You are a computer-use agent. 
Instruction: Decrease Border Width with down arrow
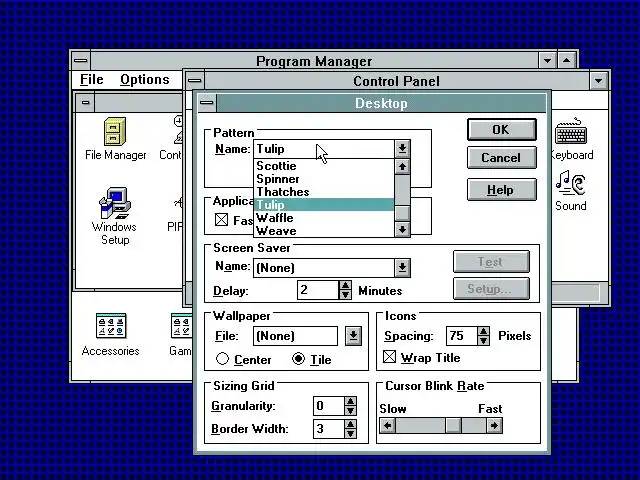point(351,433)
